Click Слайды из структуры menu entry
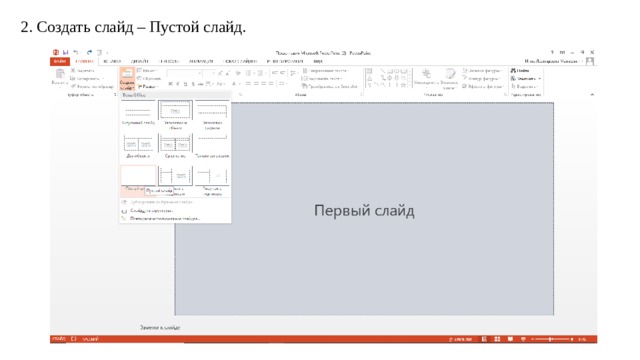 click(151, 211)
